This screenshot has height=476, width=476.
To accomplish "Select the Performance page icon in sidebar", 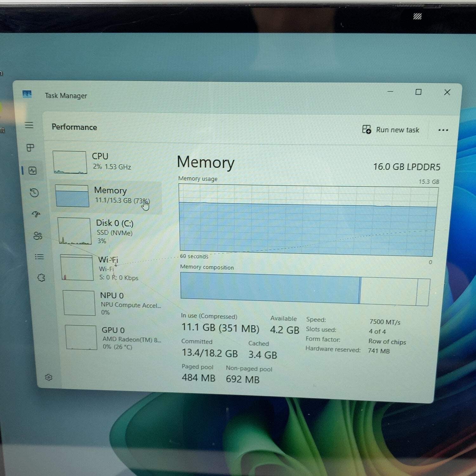I will [33, 171].
